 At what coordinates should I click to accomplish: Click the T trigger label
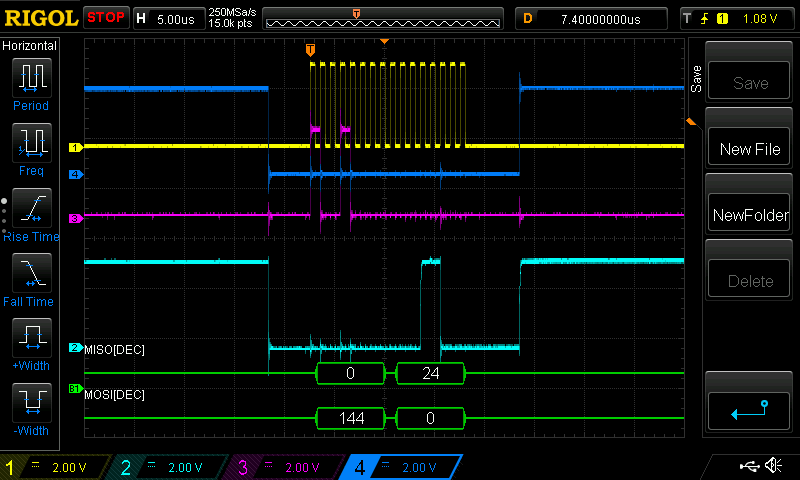pyautogui.click(x=687, y=19)
